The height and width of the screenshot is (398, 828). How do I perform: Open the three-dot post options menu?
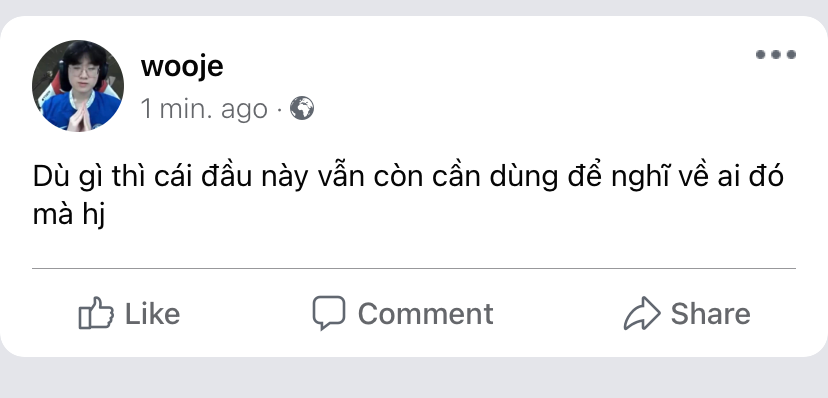click(775, 54)
